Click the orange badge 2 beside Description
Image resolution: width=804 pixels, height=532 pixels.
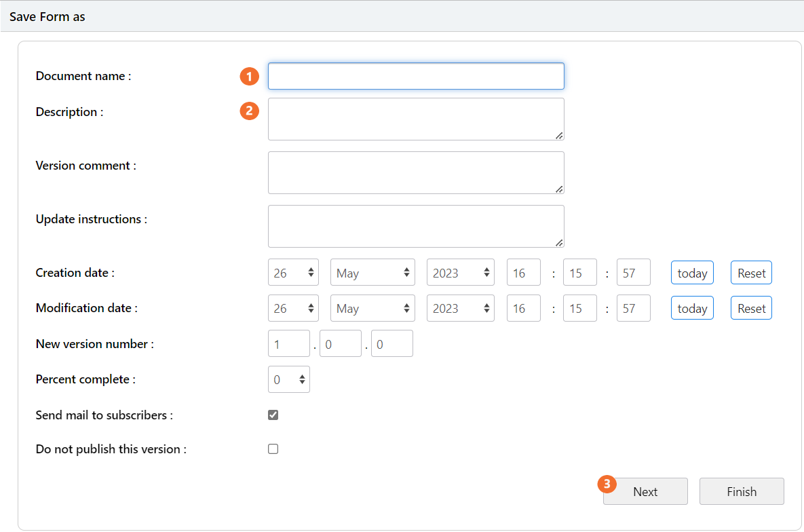249,111
